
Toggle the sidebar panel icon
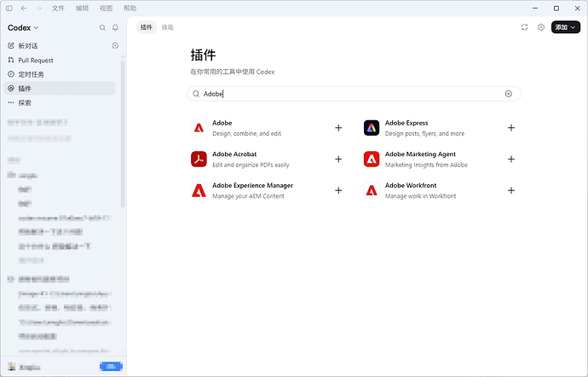coord(9,9)
